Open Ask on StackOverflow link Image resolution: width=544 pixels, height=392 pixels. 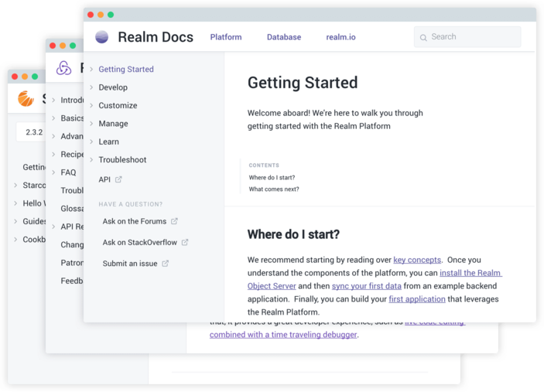point(139,242)
